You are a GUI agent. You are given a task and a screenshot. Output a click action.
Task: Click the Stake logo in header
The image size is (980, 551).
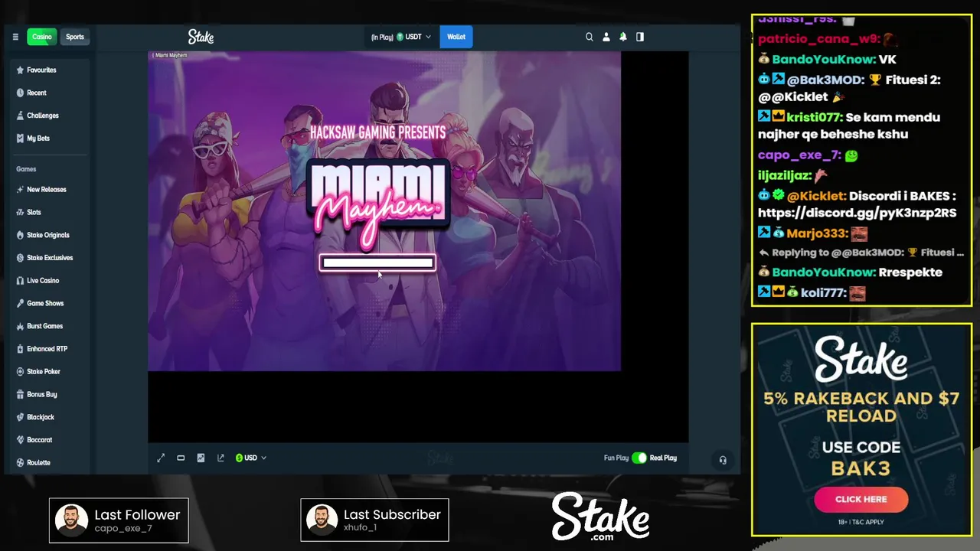(201, 37)
